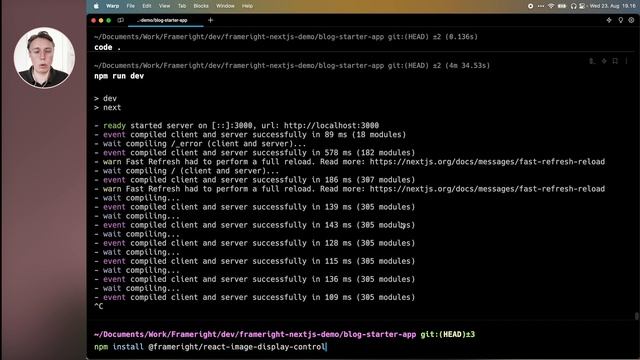This screenshot has height=360, width=640.
Task: Click the git:(HEAD)±3 prompt indicator
Action: pos(448,334)
